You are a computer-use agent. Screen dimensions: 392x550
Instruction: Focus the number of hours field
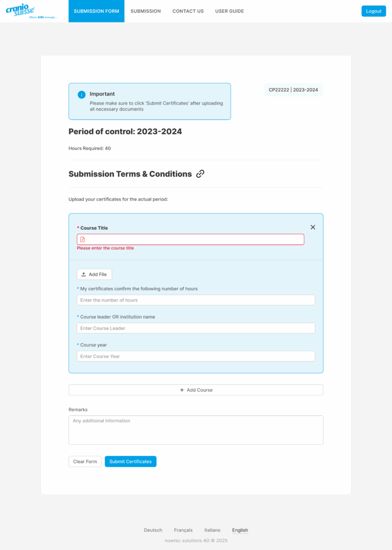click(196, 300)
